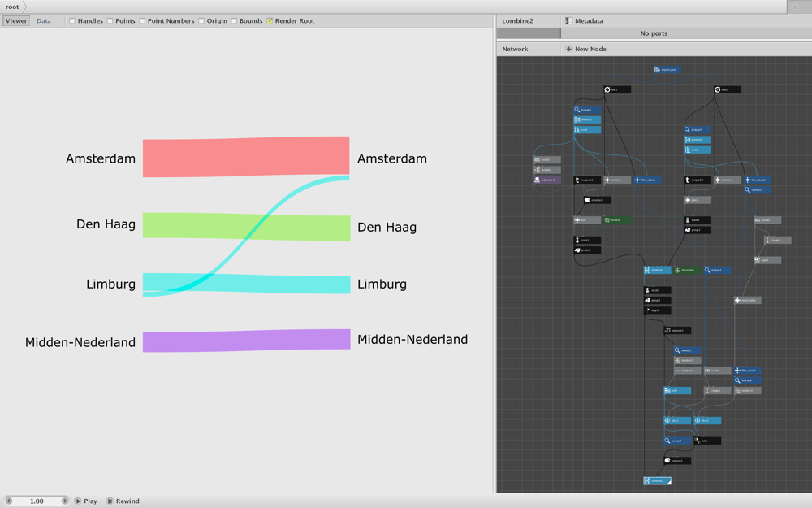Select the cull1 node
Image resolution: width=812 pixels, height=508 pixels.
677,390
